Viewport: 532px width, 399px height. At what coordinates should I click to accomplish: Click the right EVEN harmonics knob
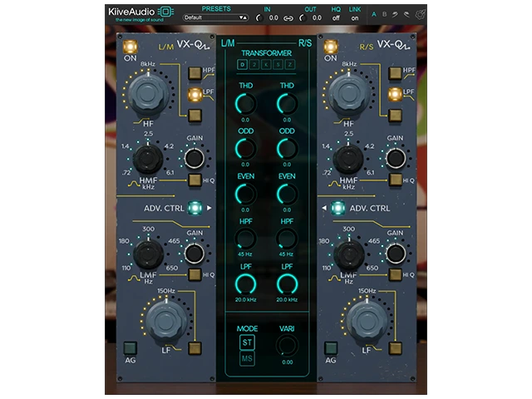coord(287,194)
